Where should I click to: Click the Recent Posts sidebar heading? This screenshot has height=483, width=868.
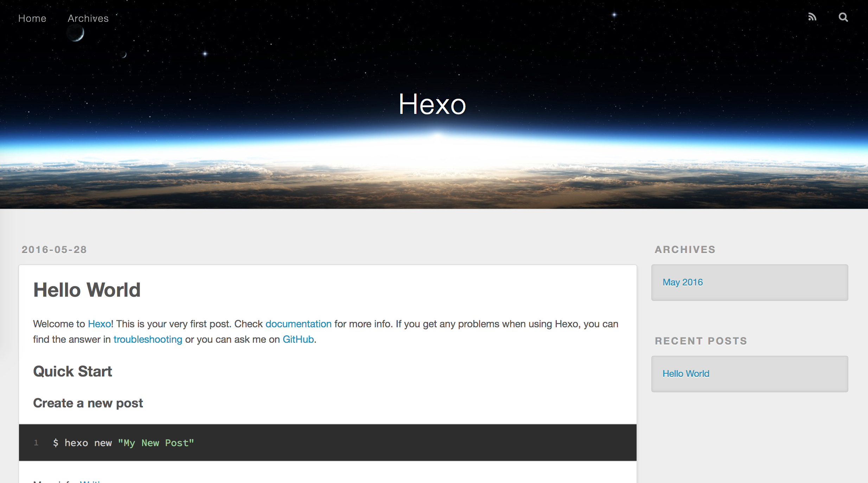[x=701, y=341]
